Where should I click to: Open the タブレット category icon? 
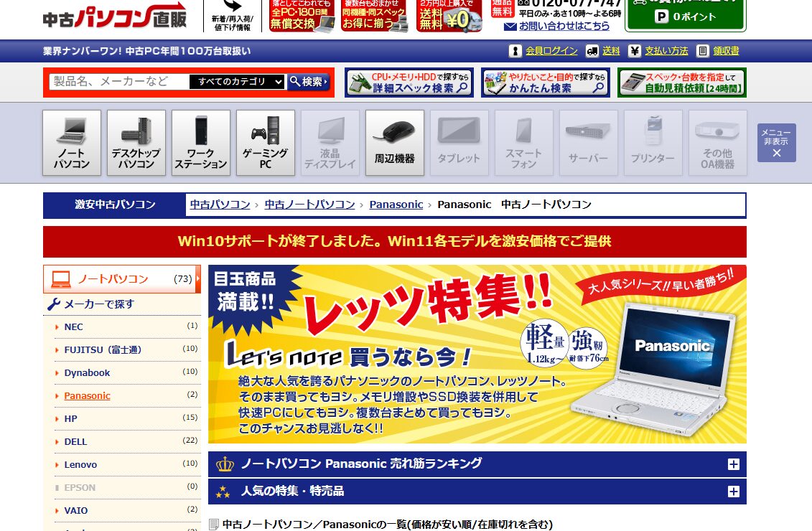(459, 142)
